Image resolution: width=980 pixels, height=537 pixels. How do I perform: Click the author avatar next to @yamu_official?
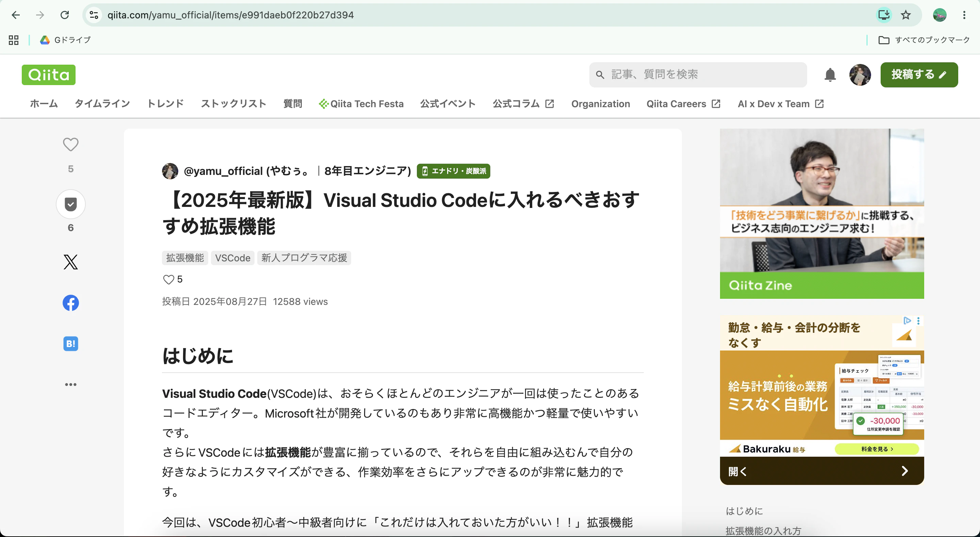pyautogui.click(x=170, y=171)
